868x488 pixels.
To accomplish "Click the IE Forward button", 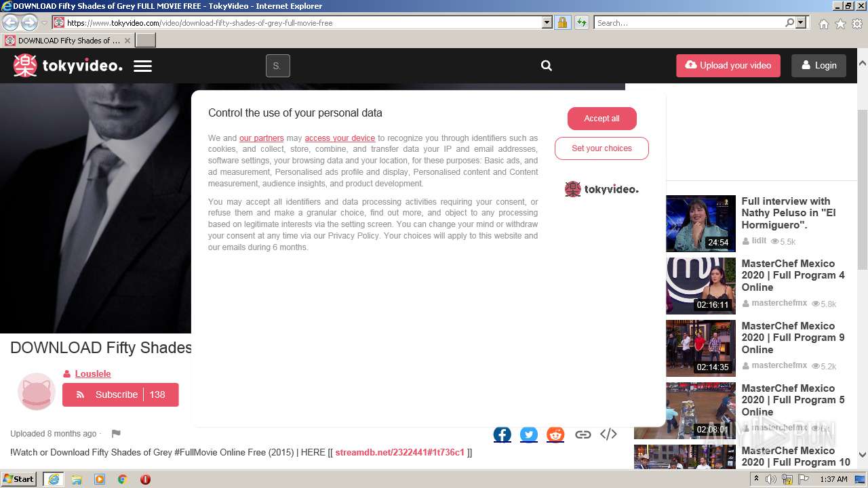I will 29,22.
